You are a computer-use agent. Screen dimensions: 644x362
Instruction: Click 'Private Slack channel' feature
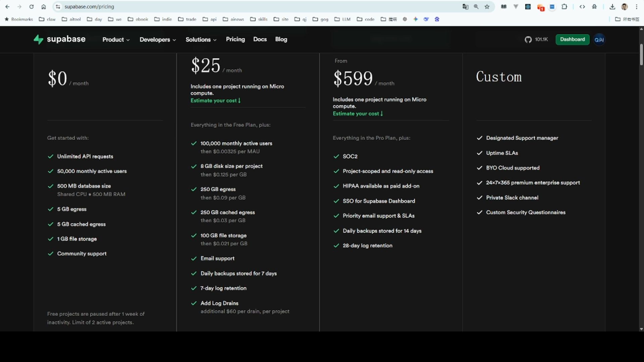(512, 198)
